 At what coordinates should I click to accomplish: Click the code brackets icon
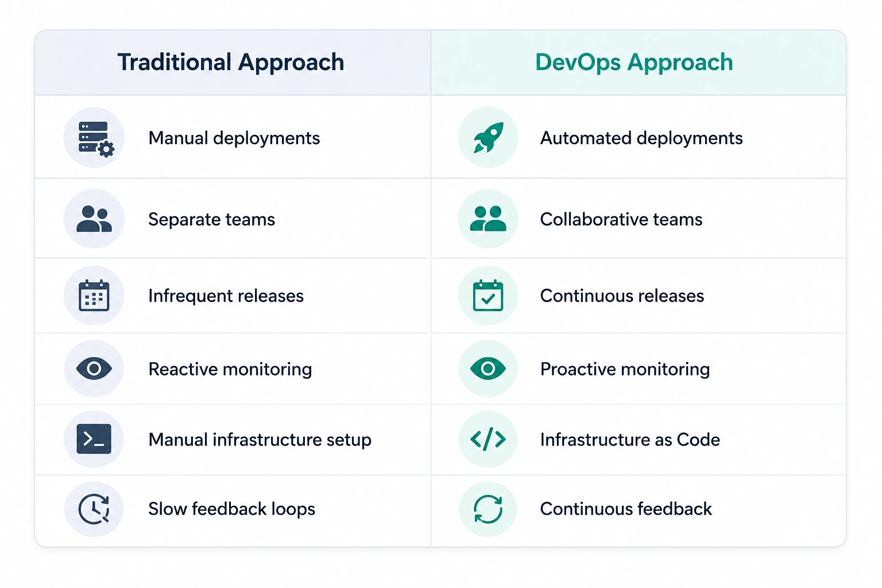tap(488, 439)
